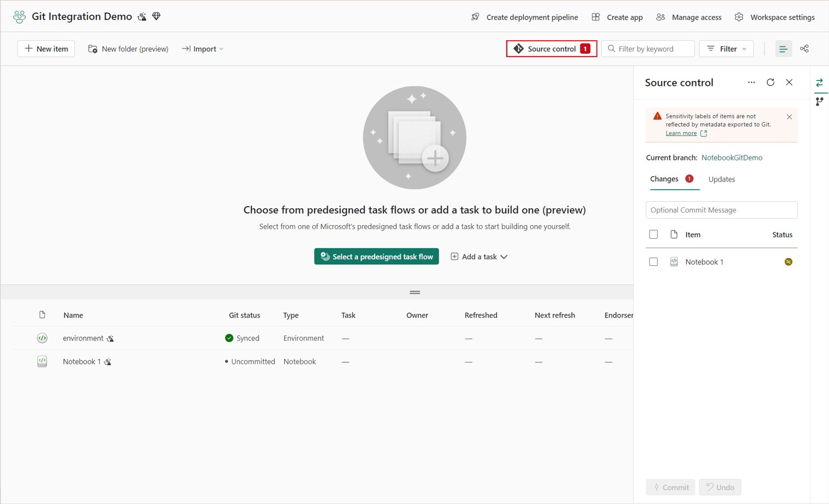The image size is (829, 504).
Task: Open the environment item name
Action: point(83,338)
